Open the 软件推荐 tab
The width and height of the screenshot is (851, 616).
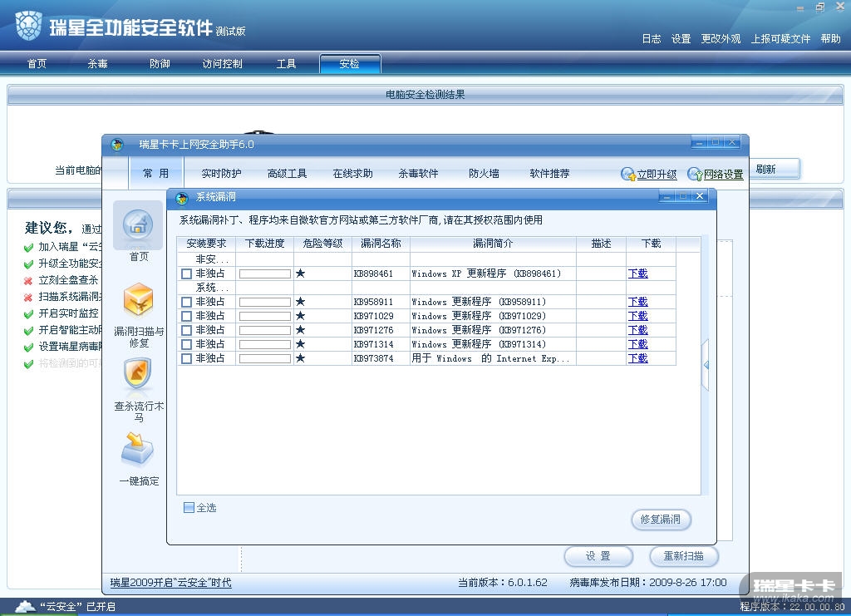pyautogui.click(x=549, y=173)
